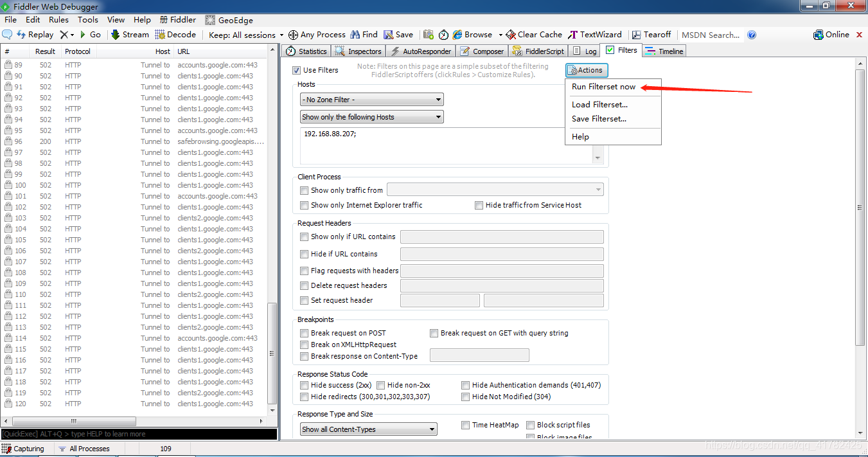The image size is (868, 457).
Task: Click the Capturing status bar indicator
Action: click(x=24, y=449)
